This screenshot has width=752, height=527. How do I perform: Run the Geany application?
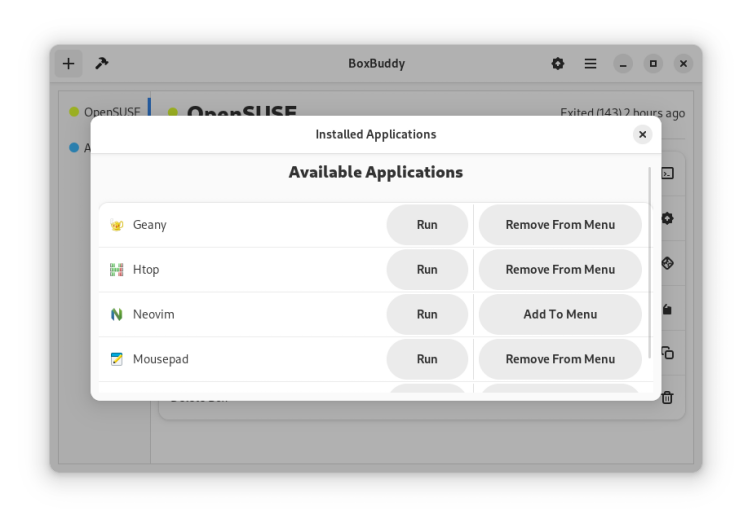427,225
